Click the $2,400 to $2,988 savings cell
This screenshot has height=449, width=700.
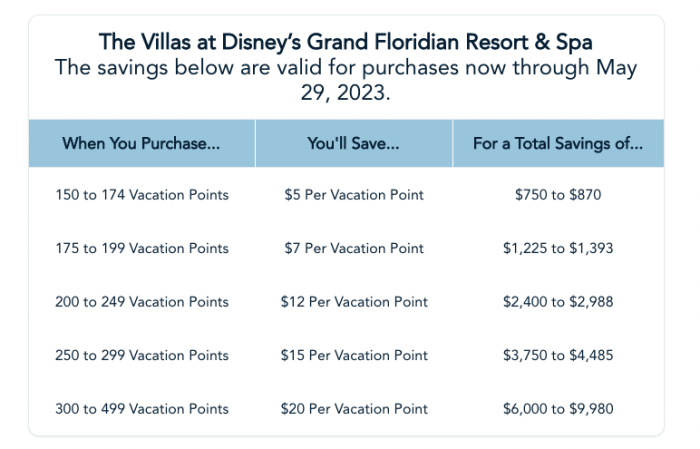pos(558,302)
